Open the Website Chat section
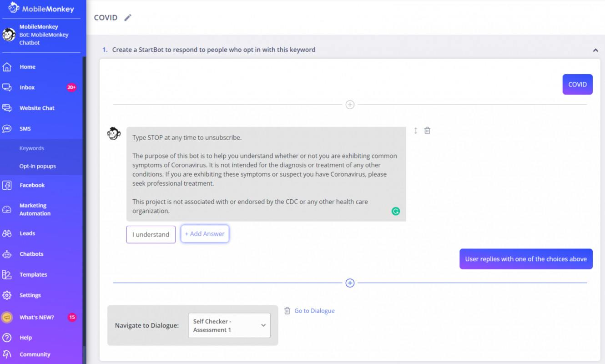Screen dimensions: 605x364 coord(36,108)
